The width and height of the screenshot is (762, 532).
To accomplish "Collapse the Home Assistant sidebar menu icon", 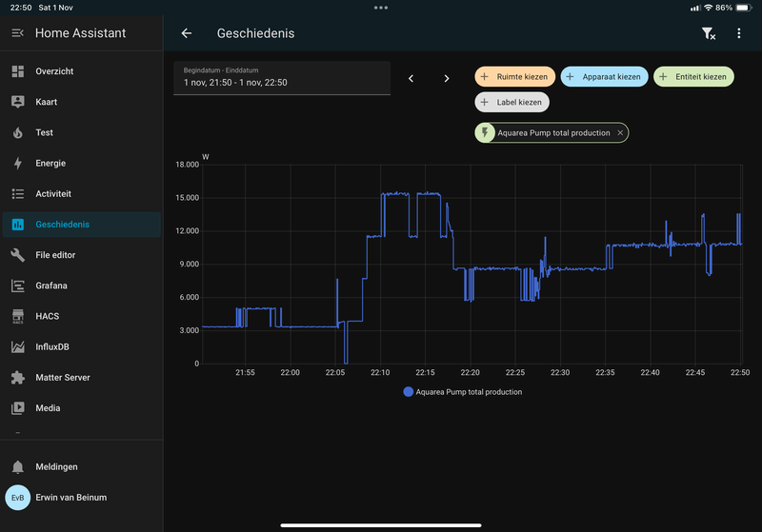I will pos(17,33).
